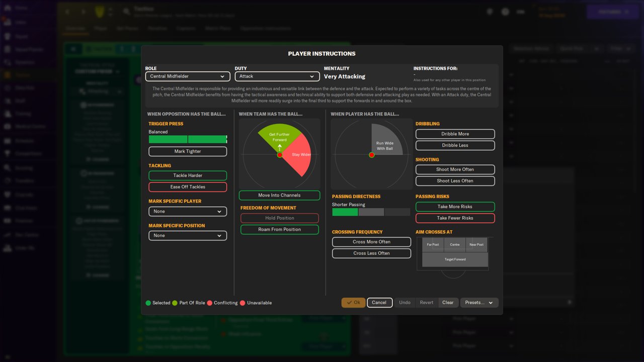Open the Presets dropdown menu
The width and height of the screenshot is (644, 362).
[x=479, y=303]
